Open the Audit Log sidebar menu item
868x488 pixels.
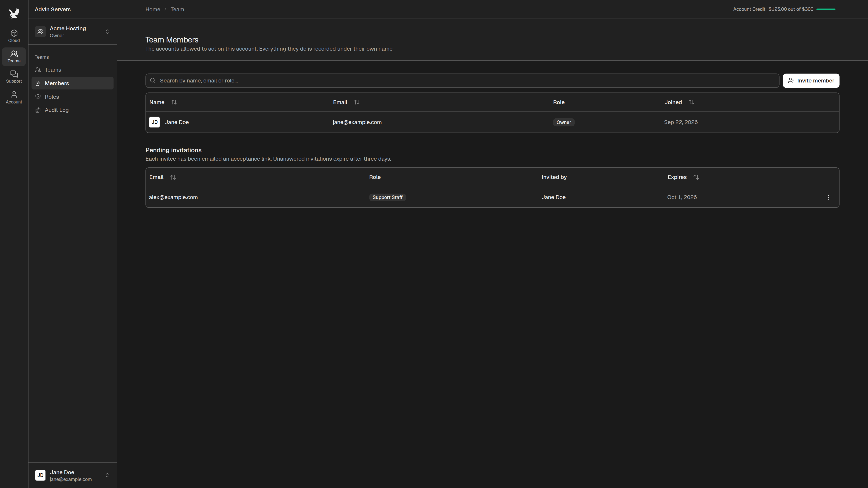(x=72, y=110)
